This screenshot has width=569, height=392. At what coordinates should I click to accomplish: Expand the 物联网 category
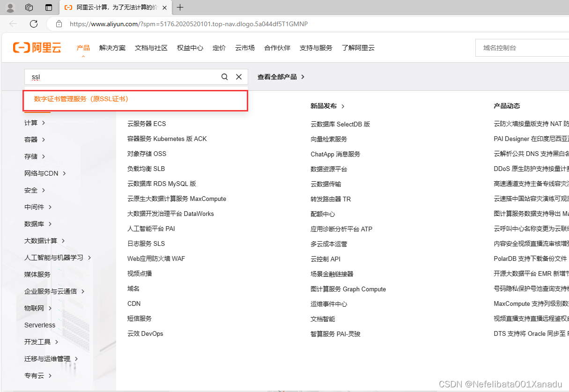tap(38, 308)
